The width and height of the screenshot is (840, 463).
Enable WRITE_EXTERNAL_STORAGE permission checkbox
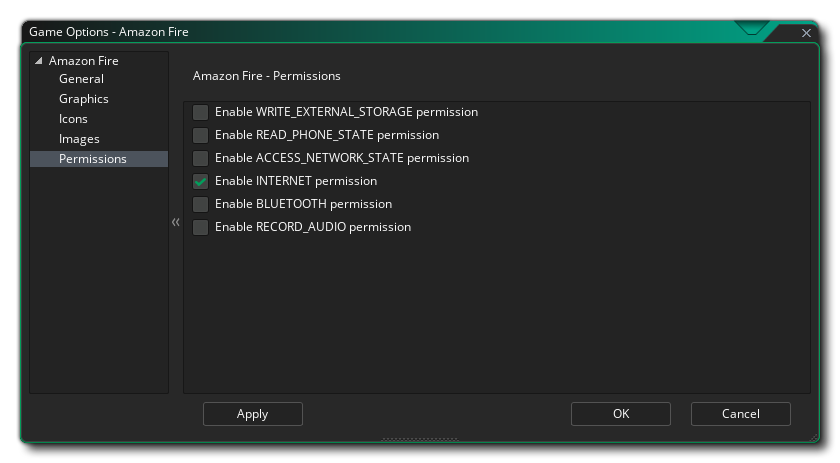point(200,112)
